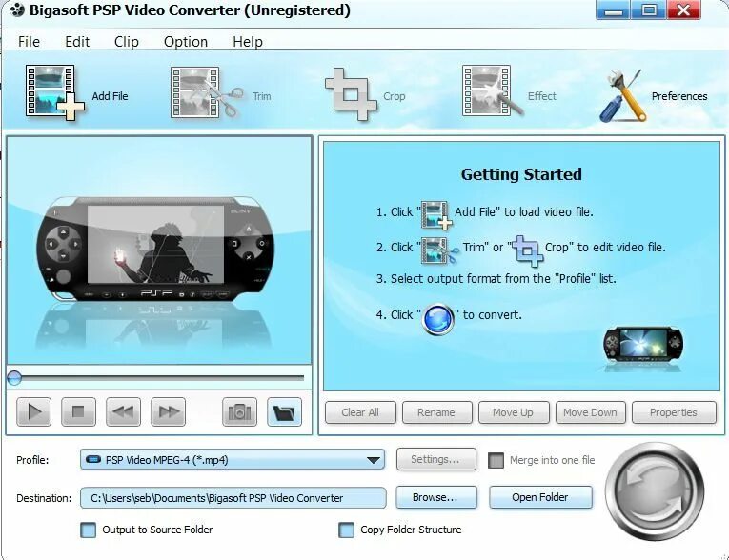Image resolution: width=729 pixels, height=560 pixels.
Task: Click the Trim scissors icon
Action: click(207, 92)
